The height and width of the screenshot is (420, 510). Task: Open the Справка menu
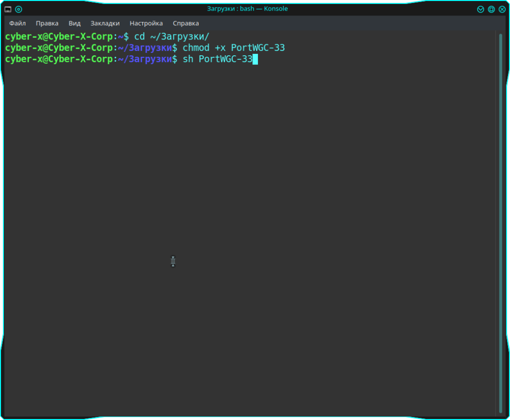(x=186, y=23)
